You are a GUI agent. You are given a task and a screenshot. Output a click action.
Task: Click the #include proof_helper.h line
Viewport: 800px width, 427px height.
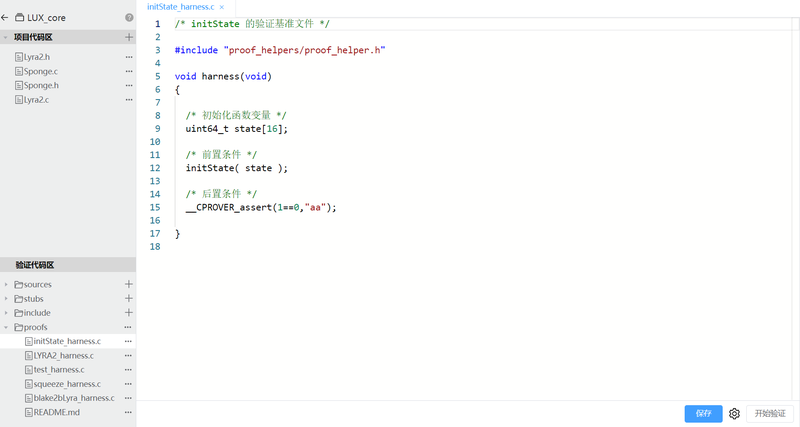coord(280,50)
